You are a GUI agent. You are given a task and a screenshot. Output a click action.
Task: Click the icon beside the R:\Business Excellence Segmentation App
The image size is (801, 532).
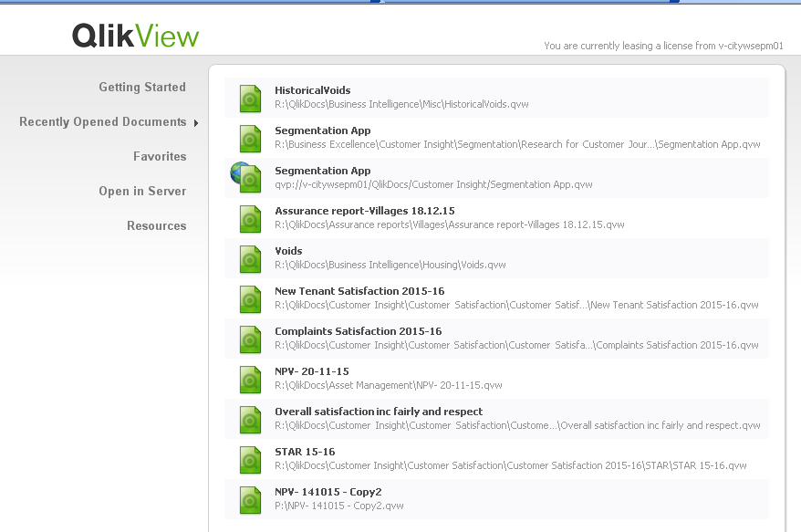click(x=250, y=139)
